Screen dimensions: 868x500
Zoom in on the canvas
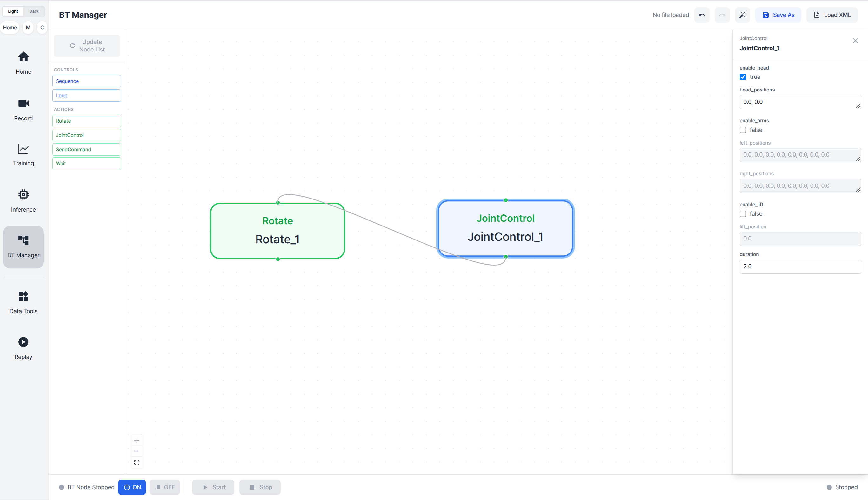[137, 440]
